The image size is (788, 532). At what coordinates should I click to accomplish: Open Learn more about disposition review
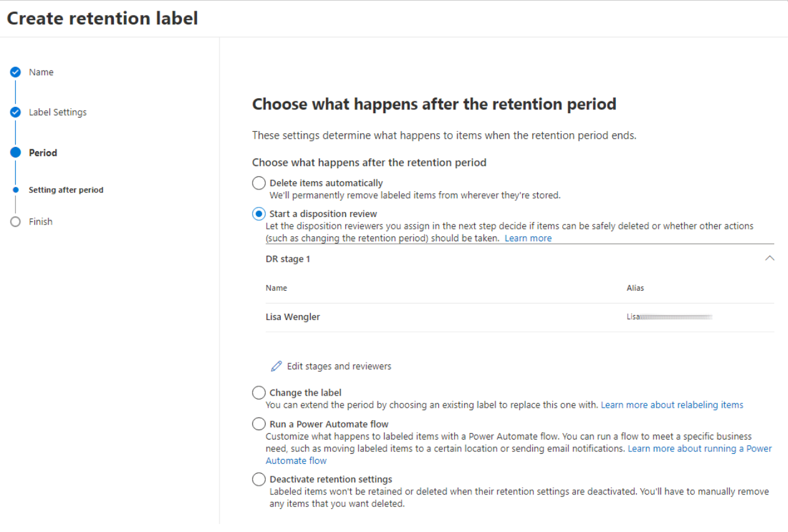tap(528, 238)
